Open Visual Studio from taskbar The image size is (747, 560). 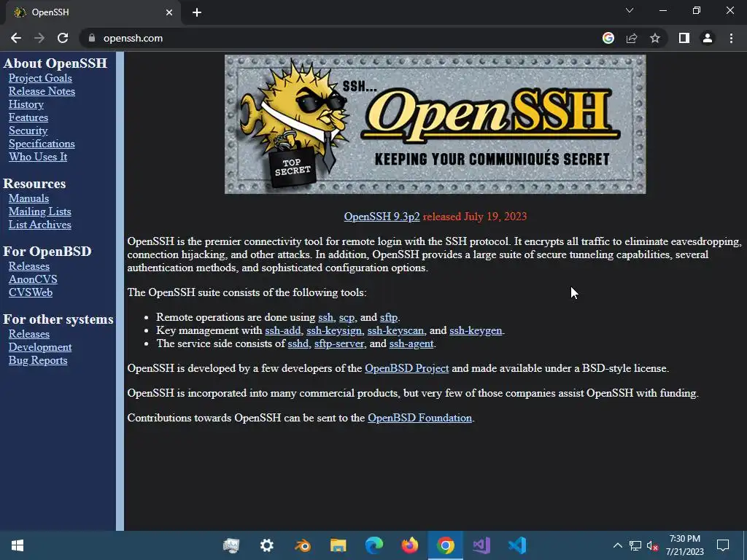tap(481, 545)
